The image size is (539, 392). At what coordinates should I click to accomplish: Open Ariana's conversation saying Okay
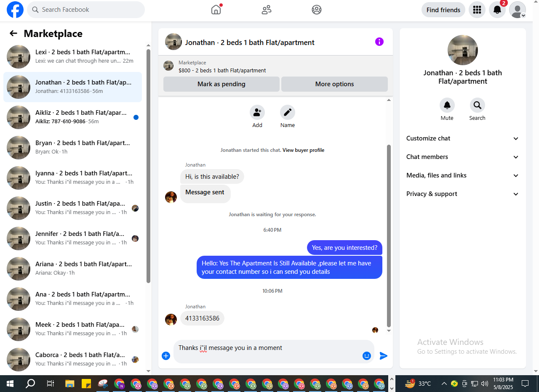coord(72,269)
